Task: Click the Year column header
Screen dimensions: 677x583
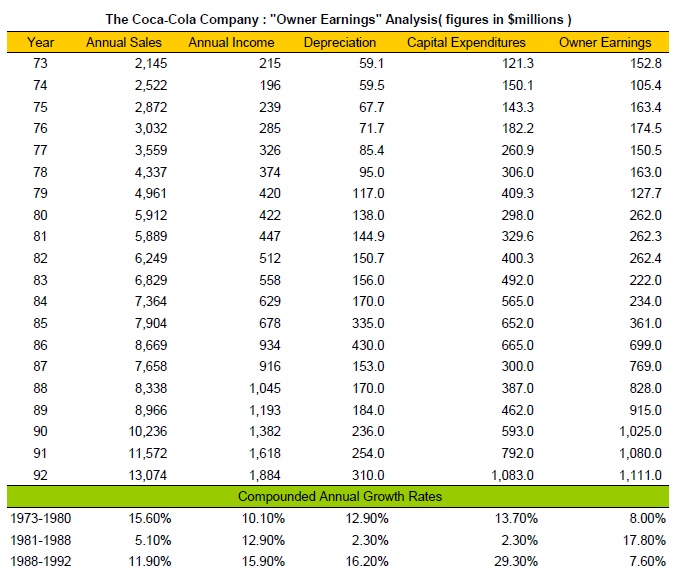Action: 40,42
